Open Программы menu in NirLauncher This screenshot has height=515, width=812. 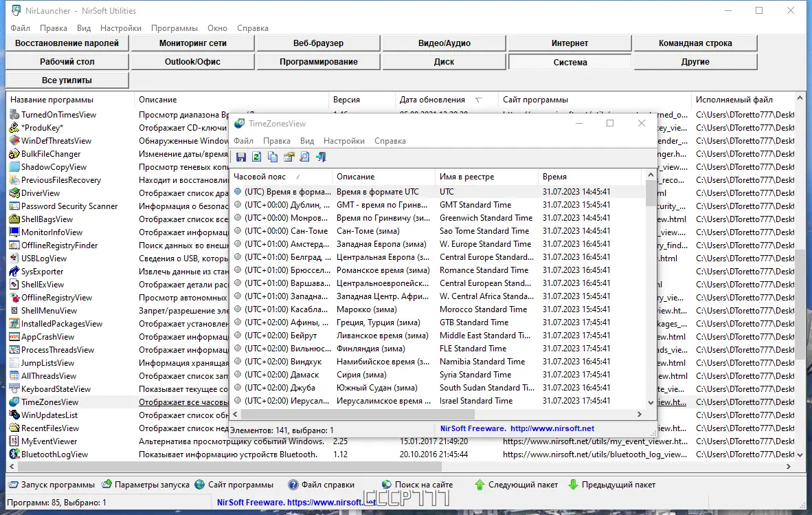click(x=174, y=28)
